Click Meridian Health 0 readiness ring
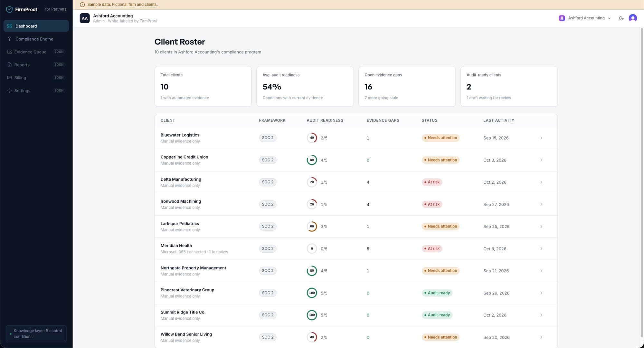Screen dimensions: 644x348 coord(312,249)
